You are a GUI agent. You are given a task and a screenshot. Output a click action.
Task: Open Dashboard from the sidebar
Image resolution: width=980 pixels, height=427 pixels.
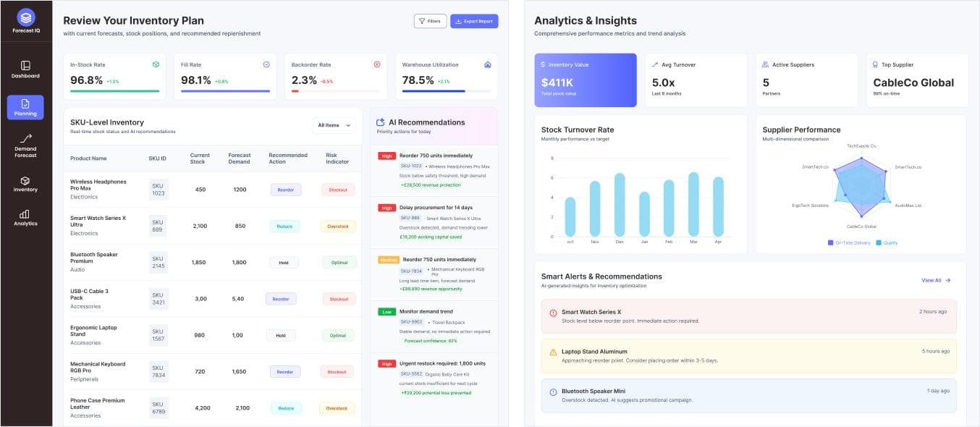(x=25, y=69)
